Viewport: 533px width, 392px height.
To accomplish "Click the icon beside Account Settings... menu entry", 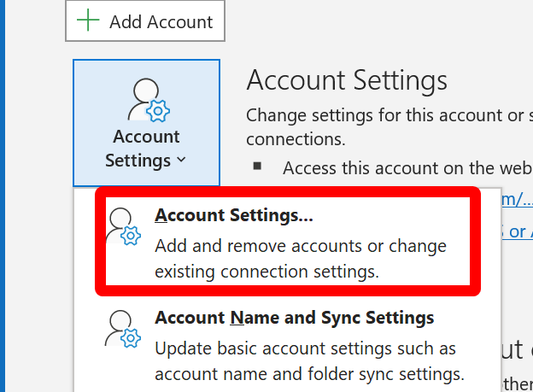I will click(123, 227).
